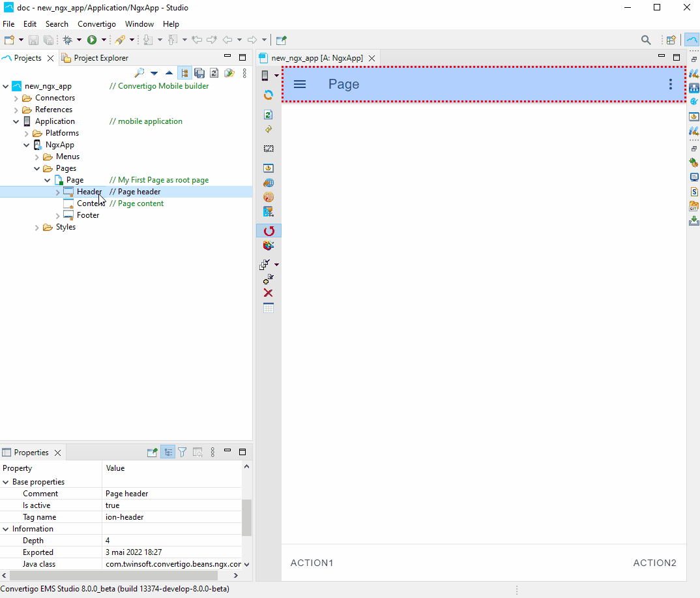The height and width of the screenshot is (598, 700).
Task: Collapse the Information properties group
Action: coord(6,529)
